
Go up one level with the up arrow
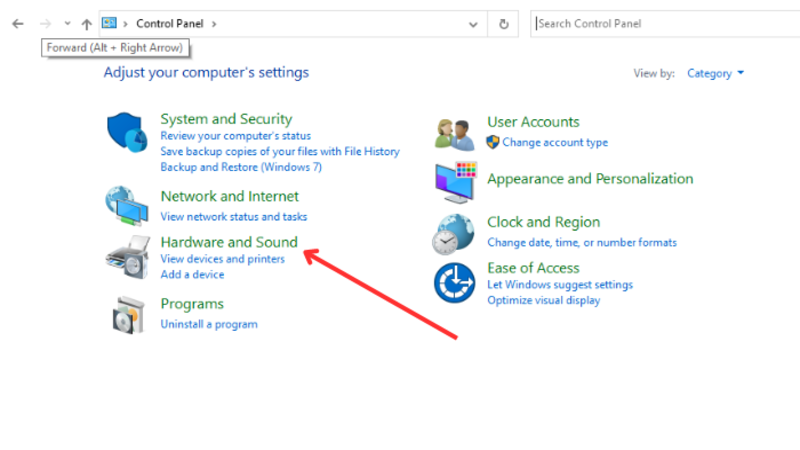click(86, 24)
